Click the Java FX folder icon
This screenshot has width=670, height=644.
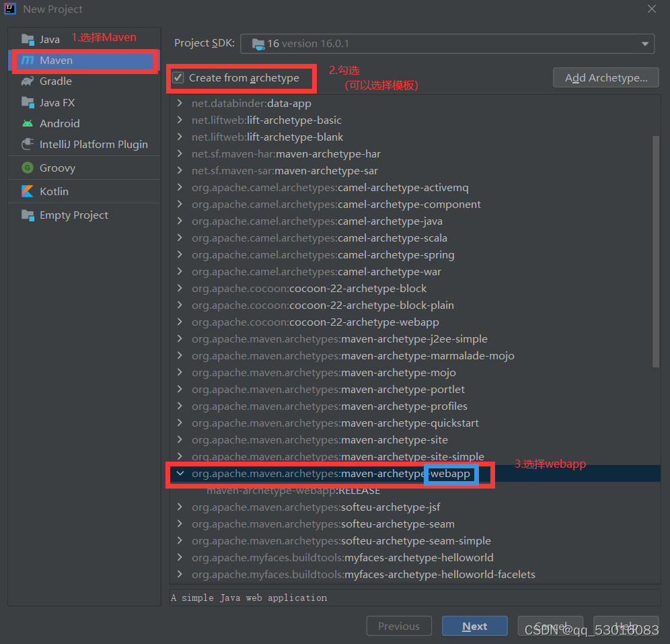tap(28, 102)
